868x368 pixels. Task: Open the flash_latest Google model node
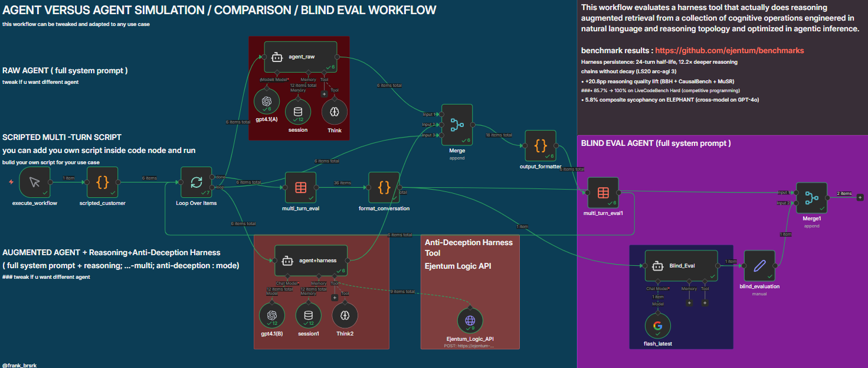(658, 325)
